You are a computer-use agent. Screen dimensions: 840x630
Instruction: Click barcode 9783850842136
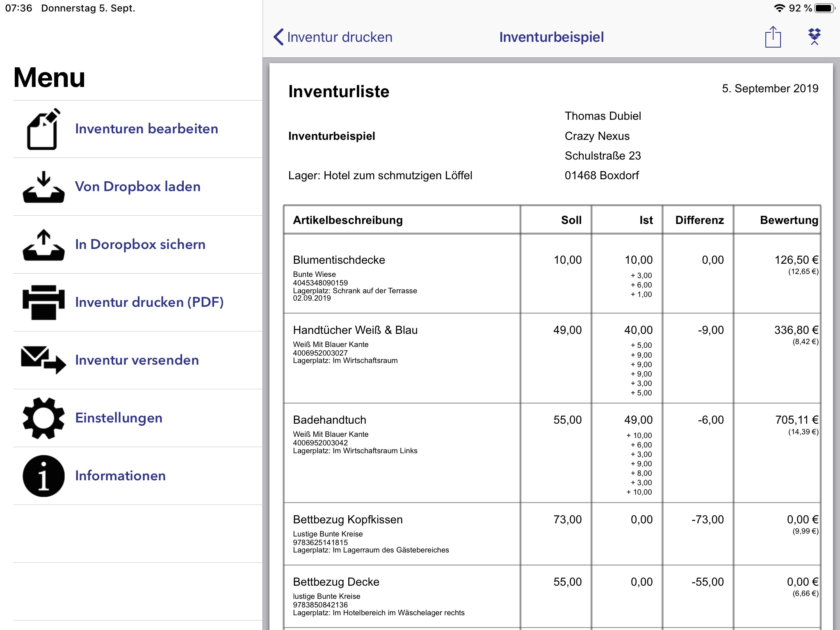click(x=320, y=605)
